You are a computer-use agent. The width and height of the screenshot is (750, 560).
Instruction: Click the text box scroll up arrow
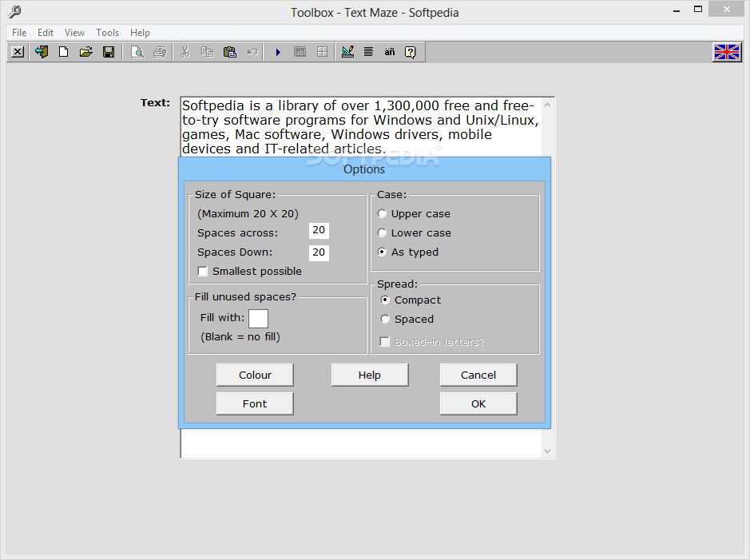click(x=548, y=105)
